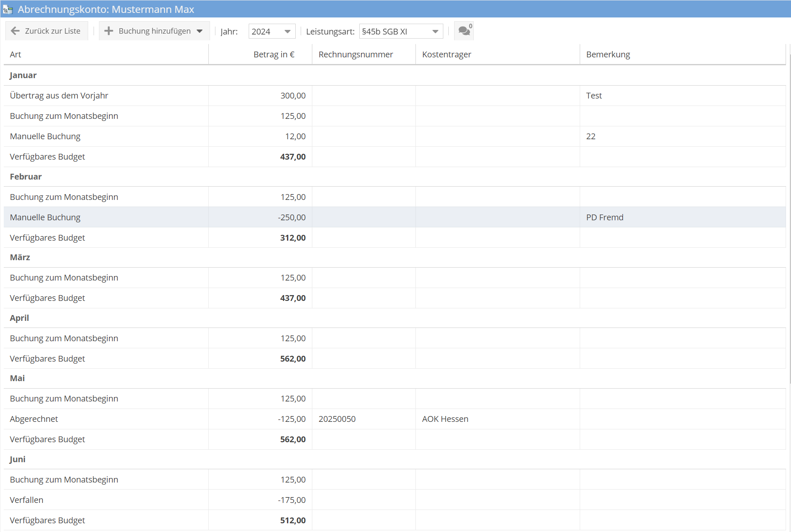
Task: Open the comments speech bubble icon
Action: click(x=464, y=31)
